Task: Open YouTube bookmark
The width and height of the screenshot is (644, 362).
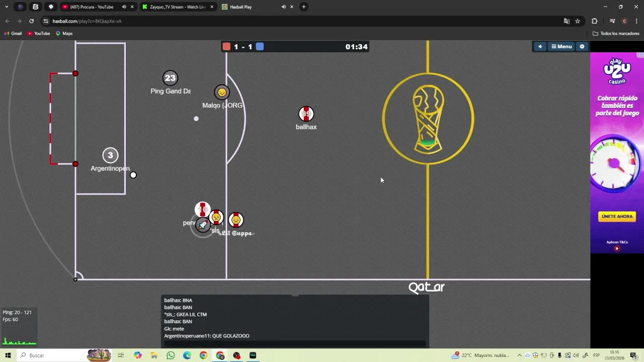Action: pyautogui.click(x=39, y=34)
